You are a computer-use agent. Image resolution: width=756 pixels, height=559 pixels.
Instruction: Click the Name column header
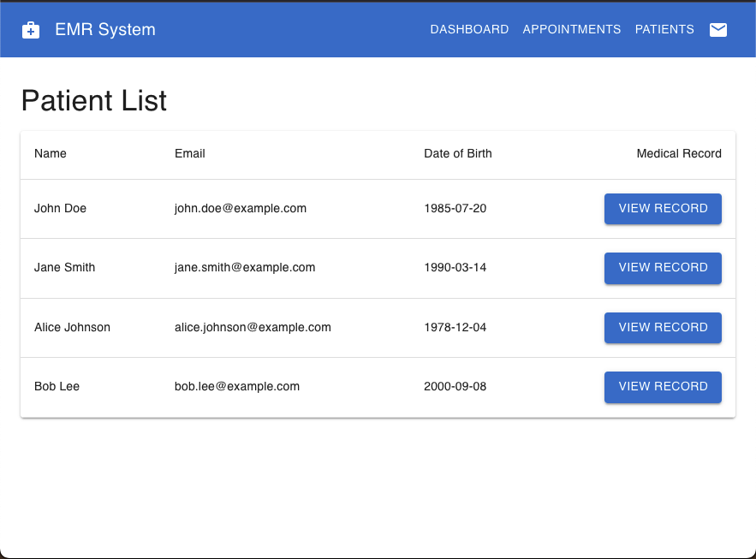coord(51,154)
